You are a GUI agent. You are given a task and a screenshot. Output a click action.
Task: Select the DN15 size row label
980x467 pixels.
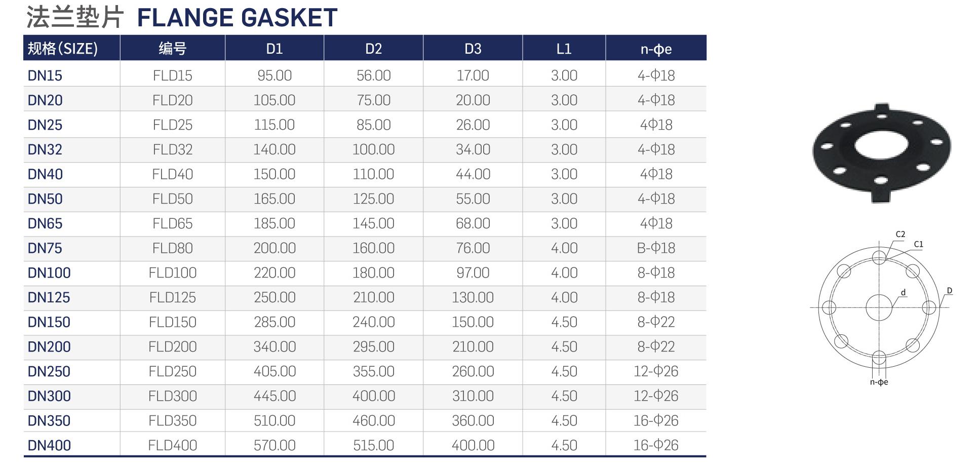(x=45, y=75)
